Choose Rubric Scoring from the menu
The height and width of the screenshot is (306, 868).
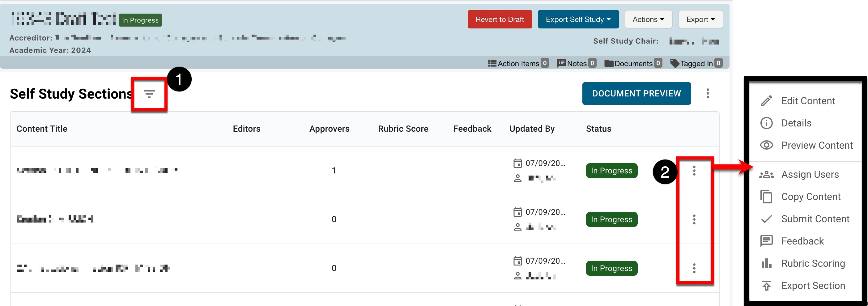pos(813,264)
